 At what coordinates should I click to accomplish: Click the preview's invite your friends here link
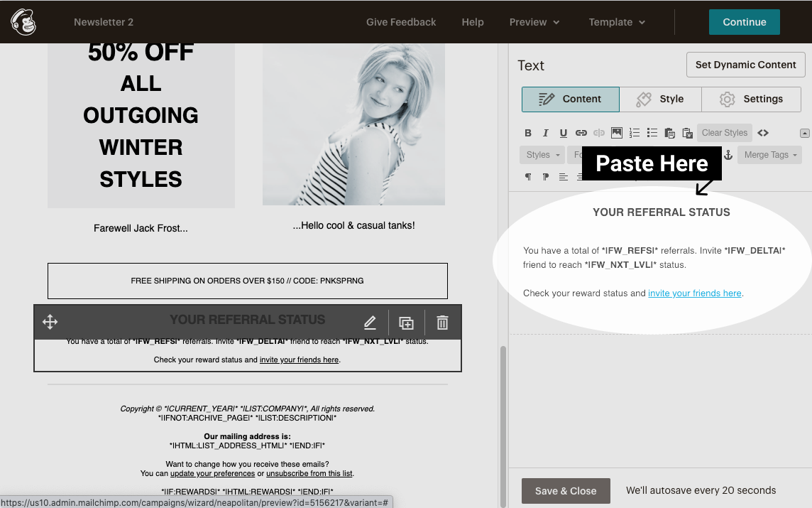pyautogui.click(x=299, y=360)
